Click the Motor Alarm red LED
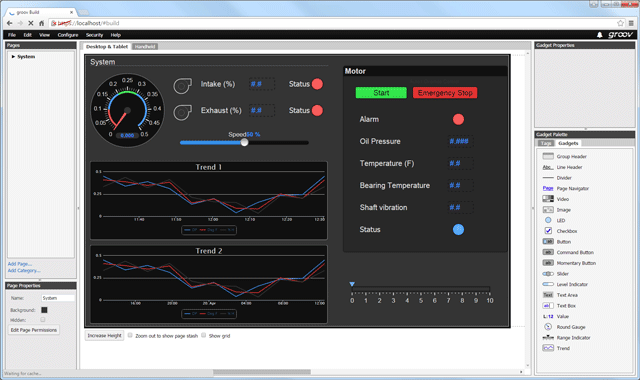640x380 pixels. click(458, 119)
